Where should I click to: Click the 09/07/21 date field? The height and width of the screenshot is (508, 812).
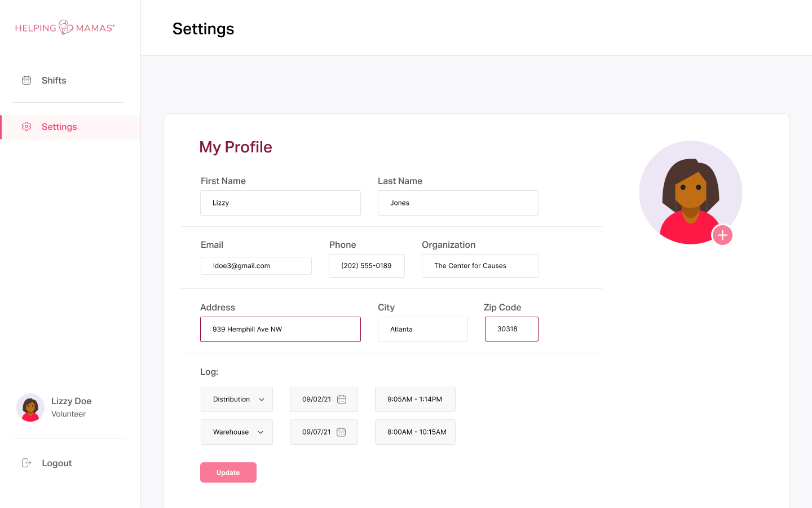pos(324,432)
